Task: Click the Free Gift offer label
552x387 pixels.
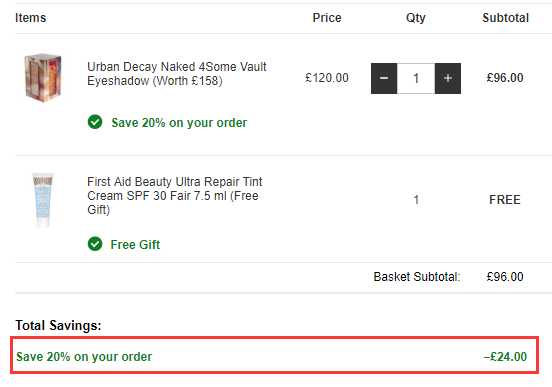Action: click(x=135, y=244)
